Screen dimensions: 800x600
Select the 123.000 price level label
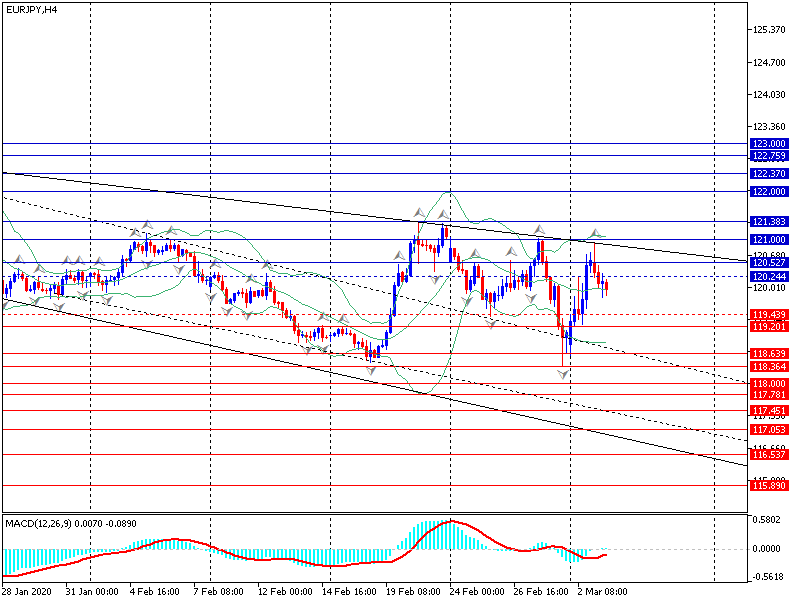(768, 144)
